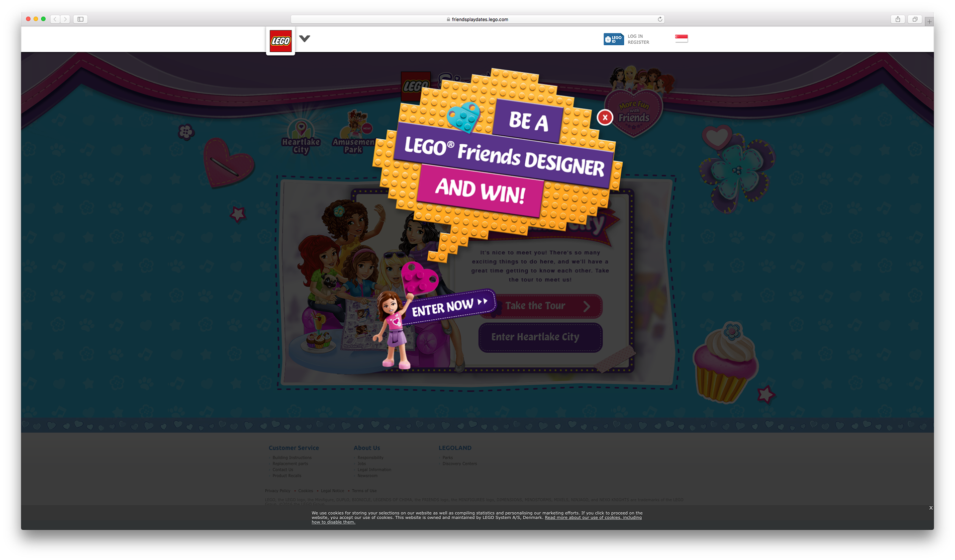Viewport: 955px width, 560px height.
Task: Open the Contact Us footer link
Action: [x=283, y=469]
